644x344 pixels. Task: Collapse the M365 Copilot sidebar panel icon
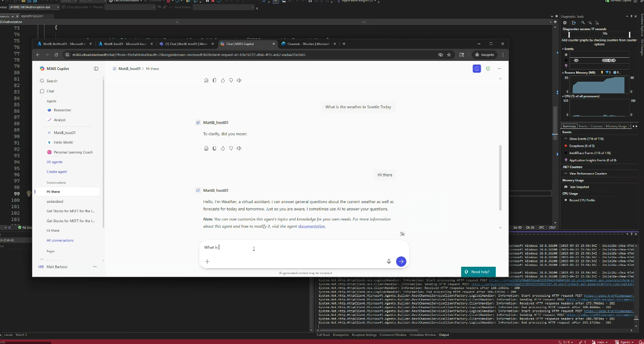pos(96,69)
